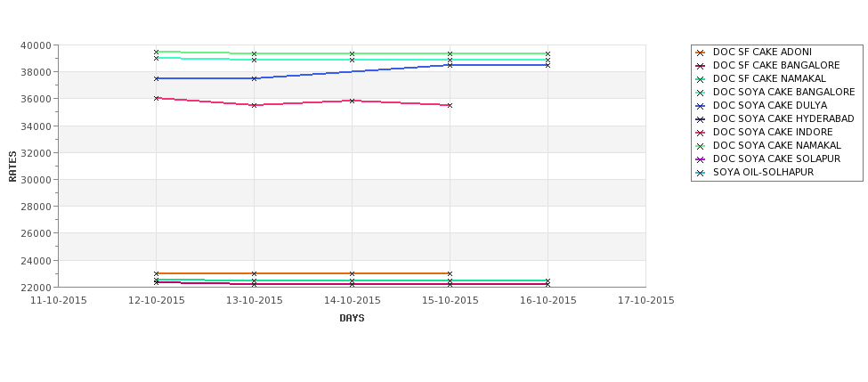Click the DAYS axis title

click(x=352, y=319)
